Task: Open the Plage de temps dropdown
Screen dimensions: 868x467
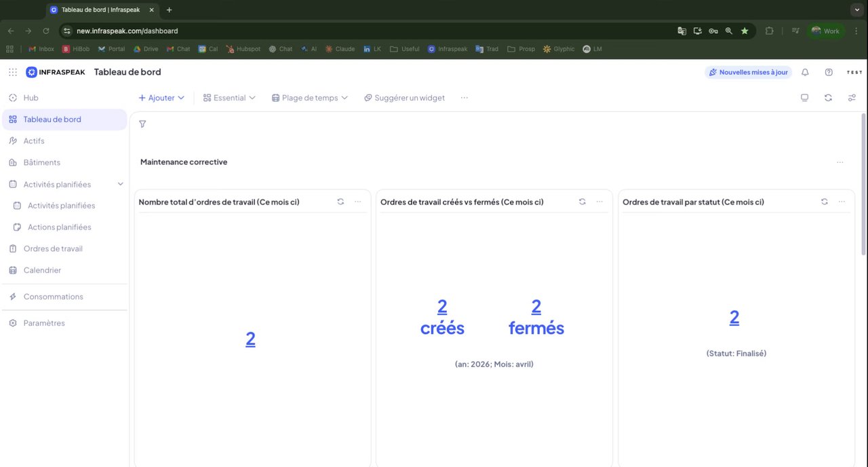Action: [310, 98]
